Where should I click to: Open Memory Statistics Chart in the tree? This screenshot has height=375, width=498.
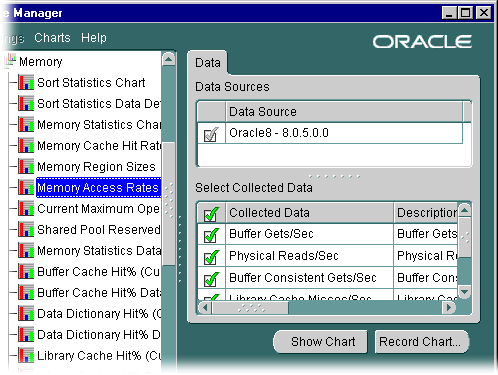tap(99, 125)
